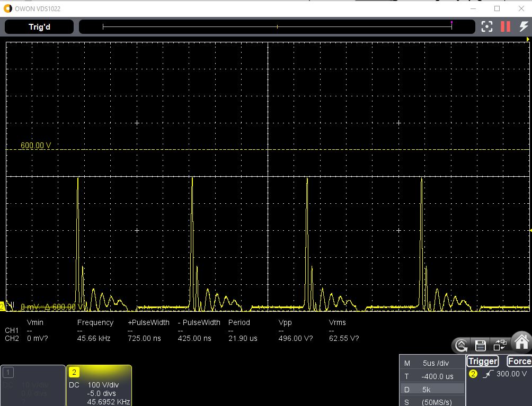The height and width of the screenshot is (406, 532).
Task: Click the CH1 measurement row label
Action: tap(12, 330)
